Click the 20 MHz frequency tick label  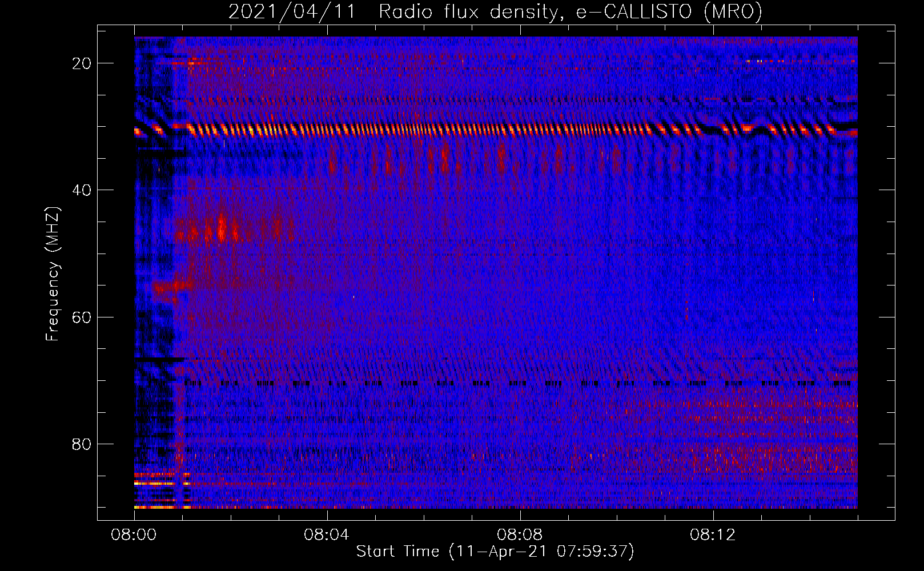tap(82, 63)
